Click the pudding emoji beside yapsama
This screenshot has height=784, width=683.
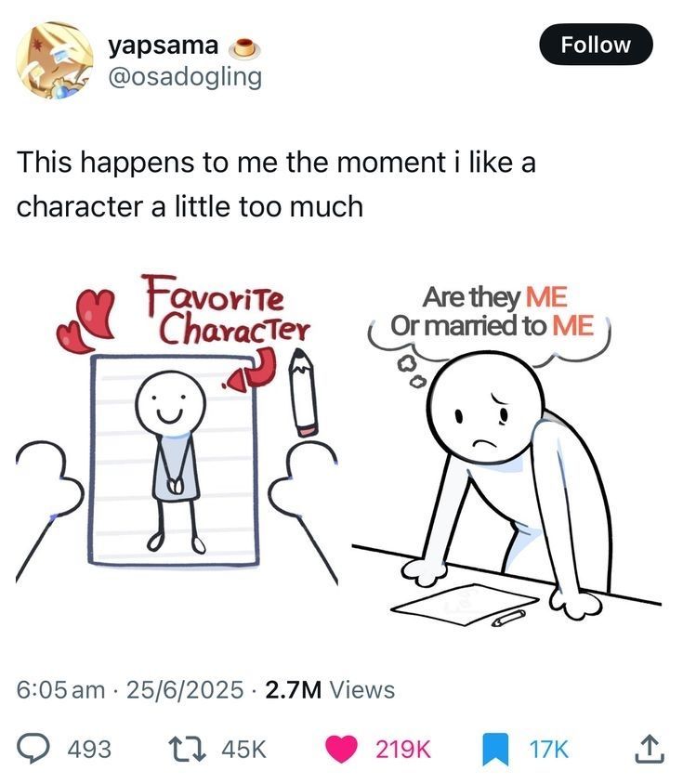pos(243,46)
